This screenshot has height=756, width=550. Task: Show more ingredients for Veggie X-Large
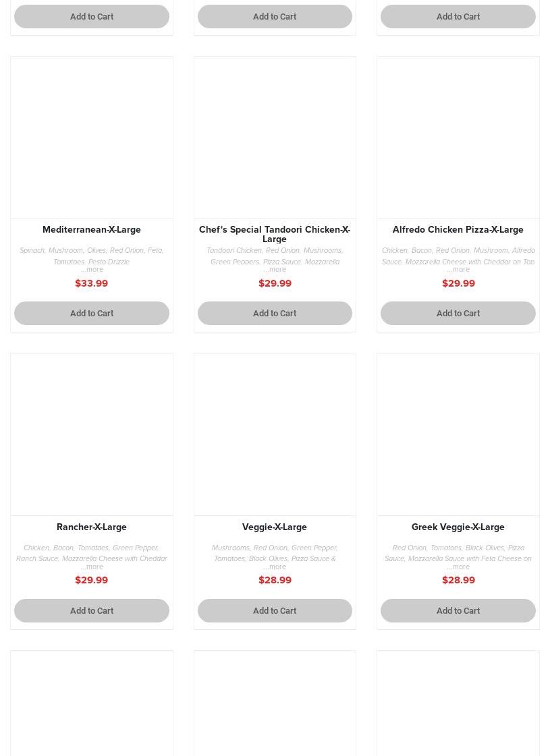tap(275, 567)
